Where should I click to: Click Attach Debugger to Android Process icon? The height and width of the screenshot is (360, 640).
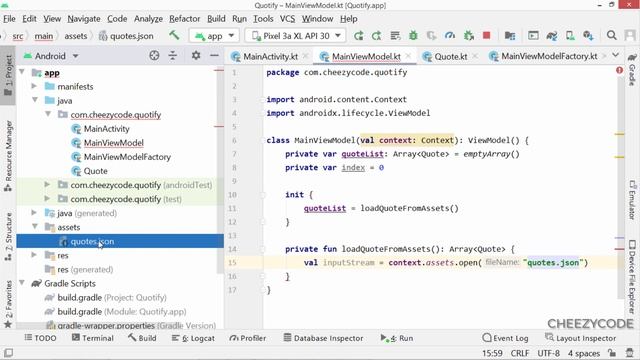pyautogui.click(x=469, y=36)
